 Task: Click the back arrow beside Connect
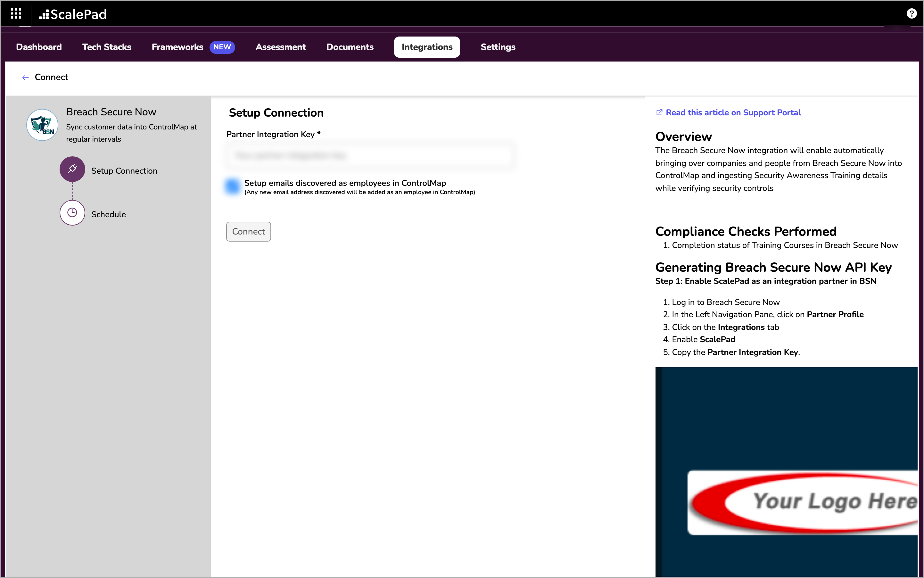[x=25, y=78]
